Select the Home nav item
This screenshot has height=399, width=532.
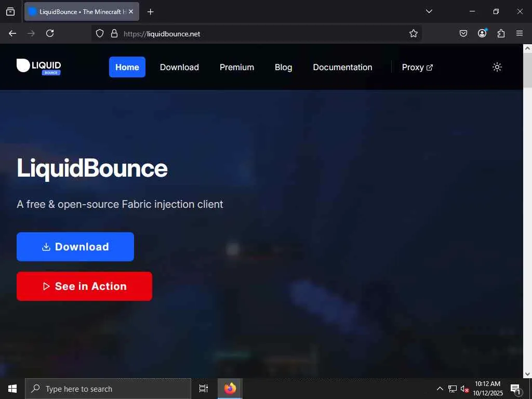tap(127, 67)
